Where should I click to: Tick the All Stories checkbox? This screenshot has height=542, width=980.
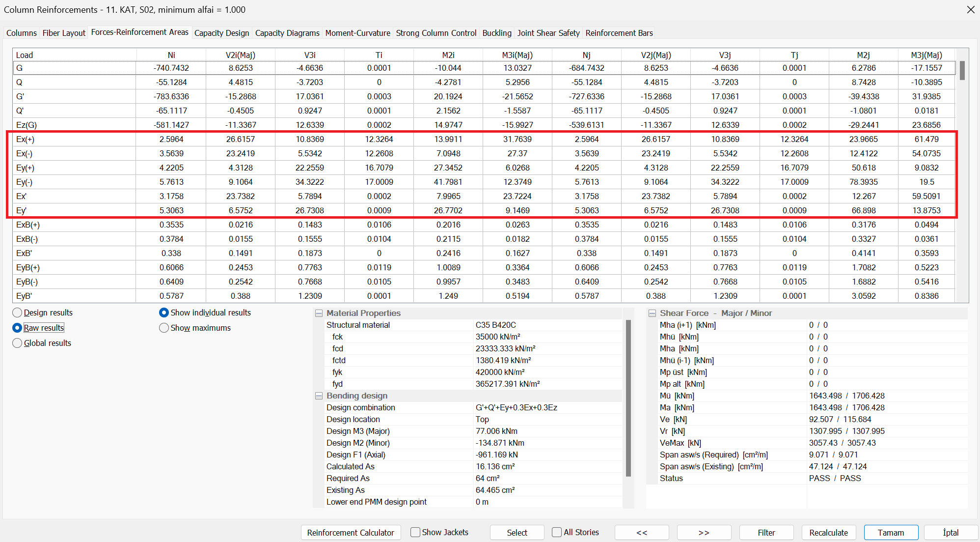557,533
